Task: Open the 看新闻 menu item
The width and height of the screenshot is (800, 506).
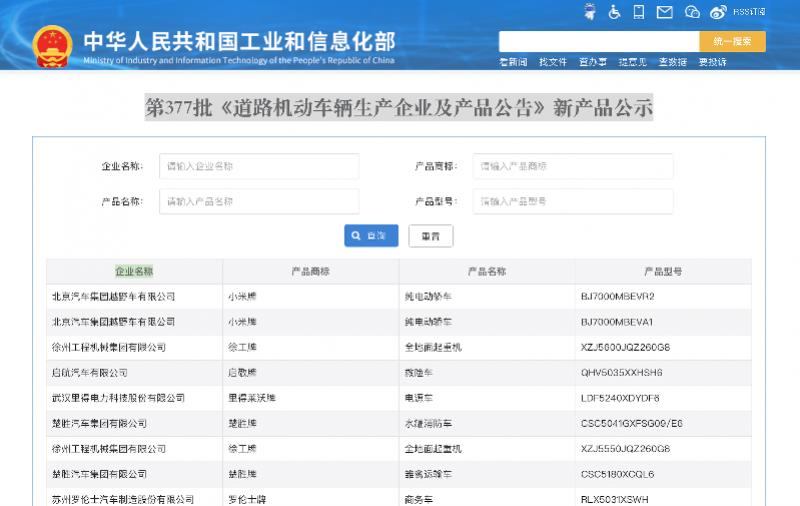Action: click(x=513, y=62)
